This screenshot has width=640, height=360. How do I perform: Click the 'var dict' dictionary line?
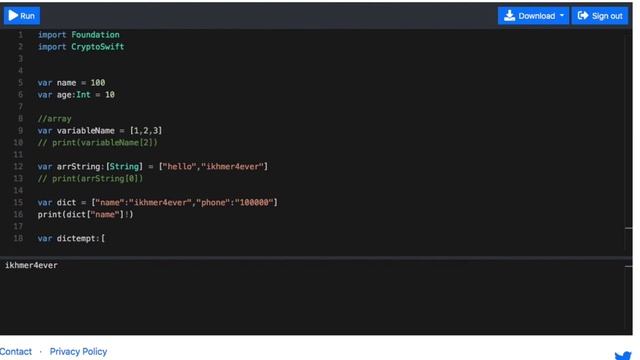tap(158, 202)
